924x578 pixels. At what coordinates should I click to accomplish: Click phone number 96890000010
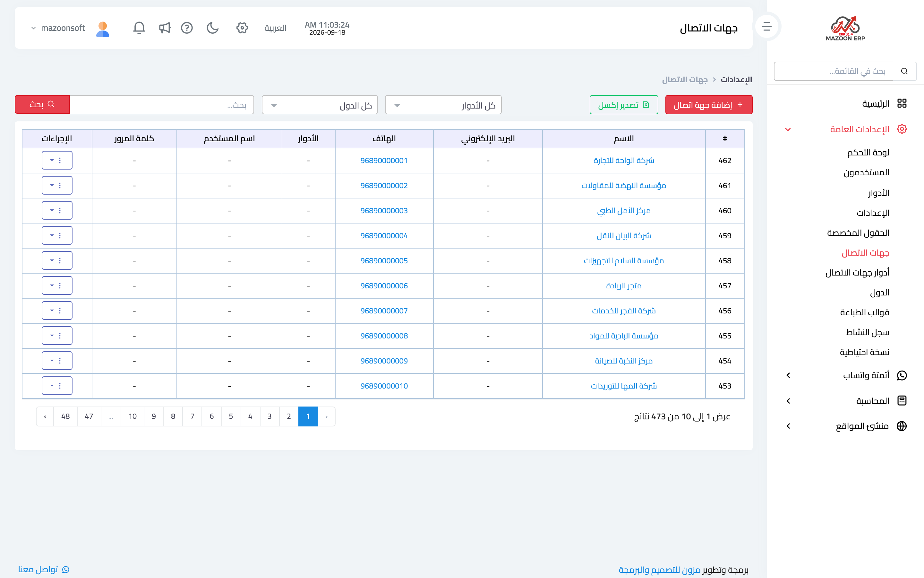point(384,386)
